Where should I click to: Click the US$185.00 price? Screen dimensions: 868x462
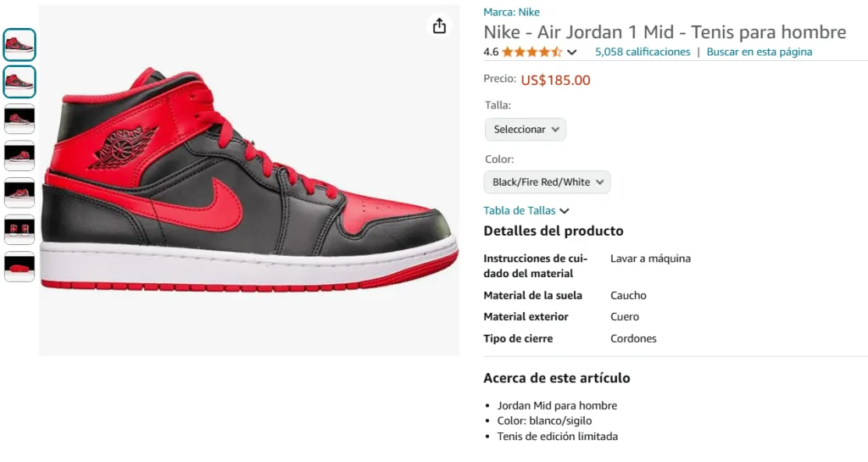pos(555,81)
